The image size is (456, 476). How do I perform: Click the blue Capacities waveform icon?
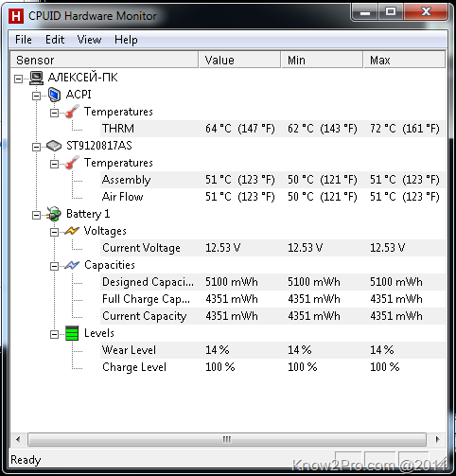point(72,265)
